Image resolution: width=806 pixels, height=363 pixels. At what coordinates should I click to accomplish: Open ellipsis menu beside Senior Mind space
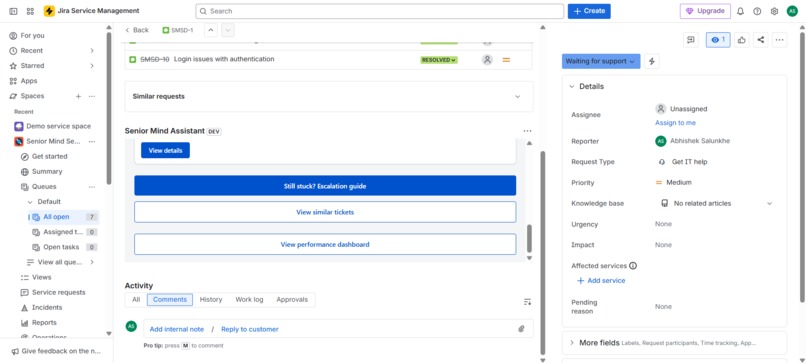pos(92,141)
